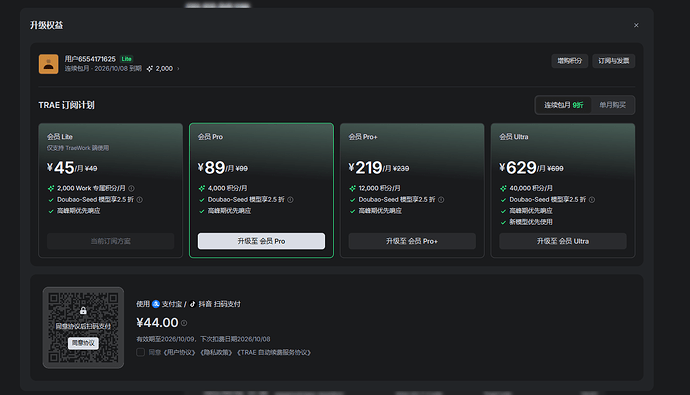
Task: Click 升级至 会员 Ultra button
Action: pos(563,241)
